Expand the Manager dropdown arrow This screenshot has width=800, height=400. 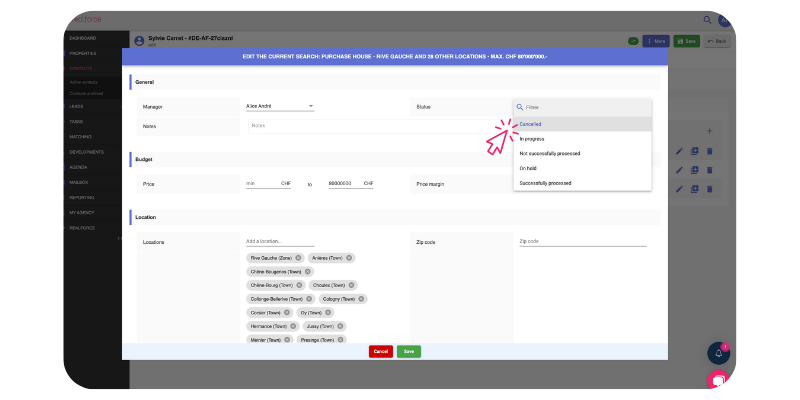pyautogui.click(x=311, y=106)
